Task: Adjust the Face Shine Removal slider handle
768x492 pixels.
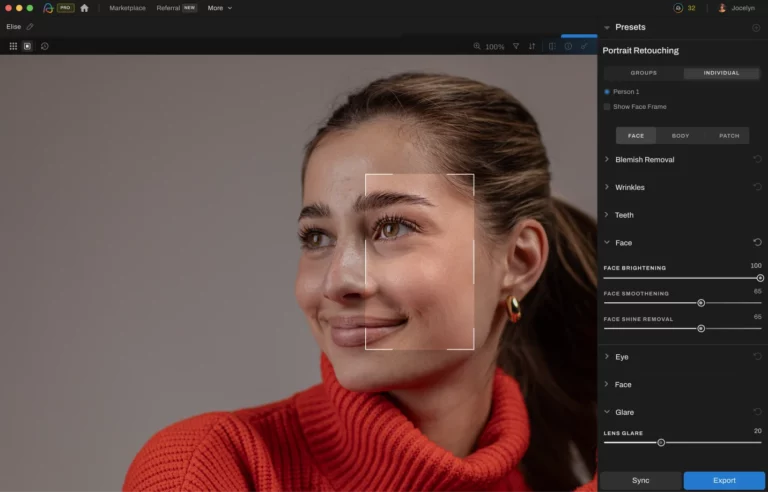Action: (x=701, y=328)
